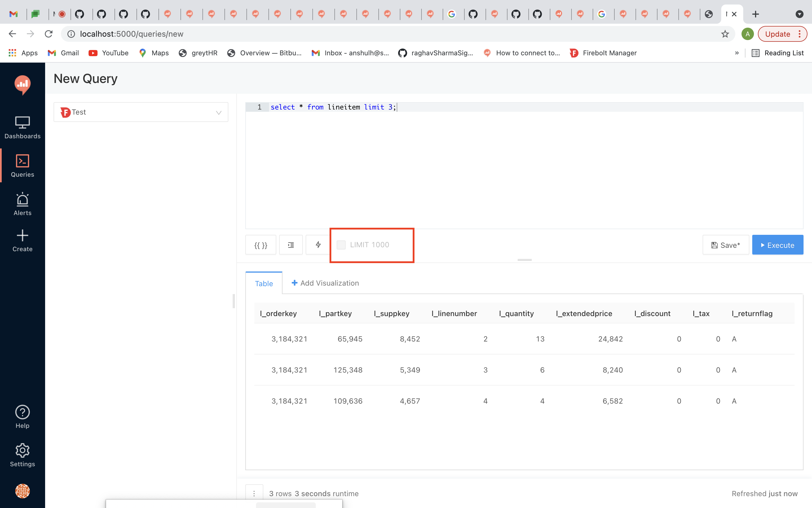The width and height of the screenshot is (812, 508).
Task: Click the 4,657 suppkey cell
Action: 410,401
